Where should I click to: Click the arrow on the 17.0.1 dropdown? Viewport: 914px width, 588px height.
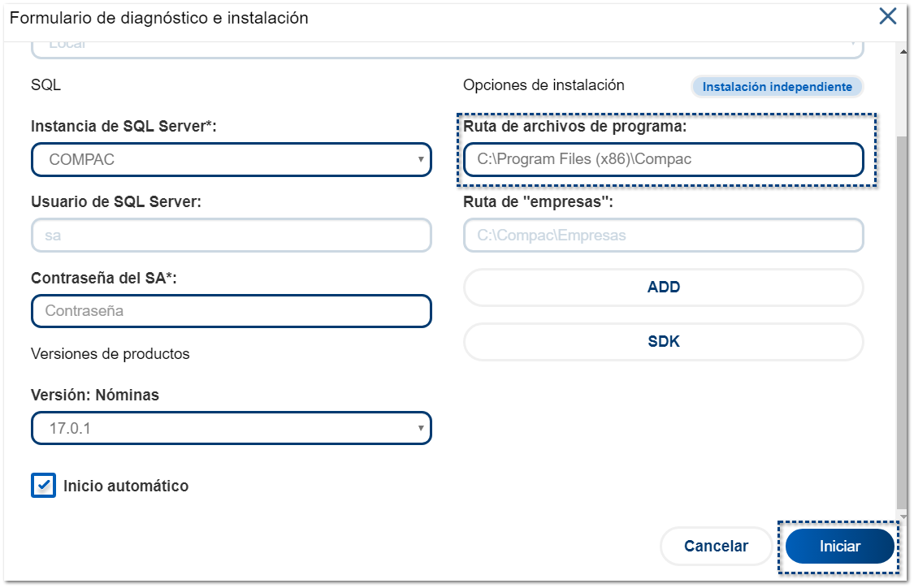tap(421, 427)
